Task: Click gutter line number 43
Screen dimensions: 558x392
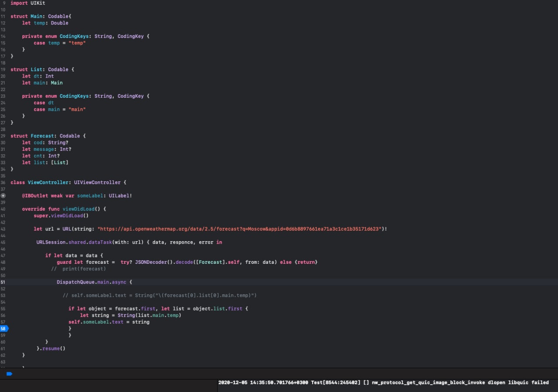Action: [x=3, y=229]
